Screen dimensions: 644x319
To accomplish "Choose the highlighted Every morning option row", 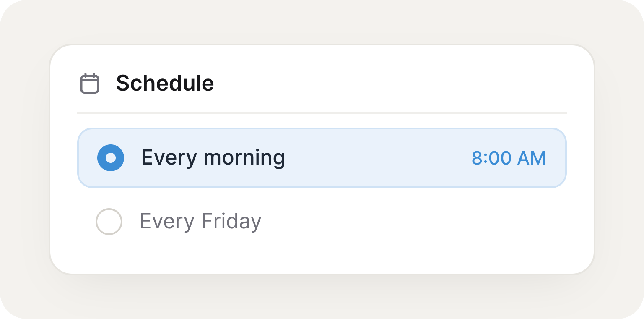I will click(x=322, y=158).
